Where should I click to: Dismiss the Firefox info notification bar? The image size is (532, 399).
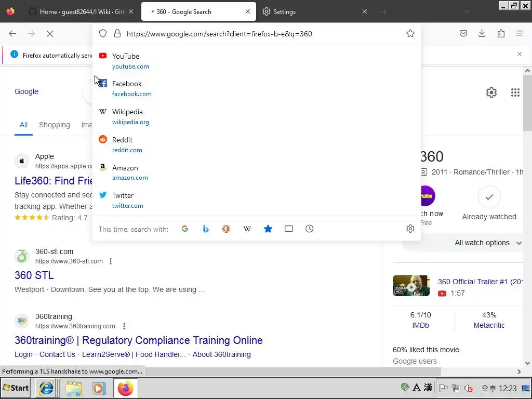pyautogui.click(x=520, y=54)
